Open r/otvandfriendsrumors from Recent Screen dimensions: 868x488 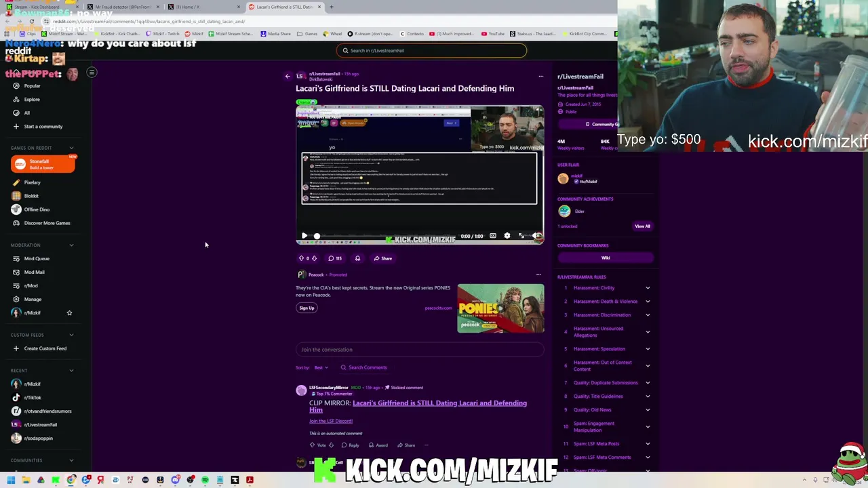coord(47,411)
